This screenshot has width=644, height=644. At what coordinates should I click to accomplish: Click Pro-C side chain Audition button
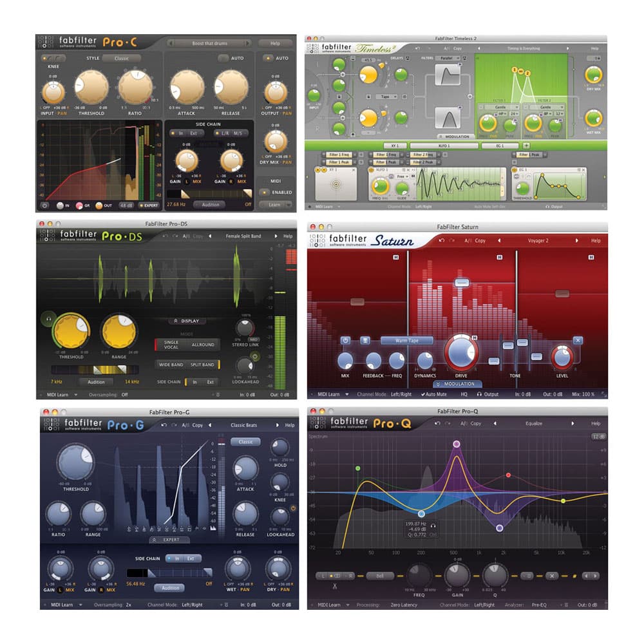(x=211, y=205)
